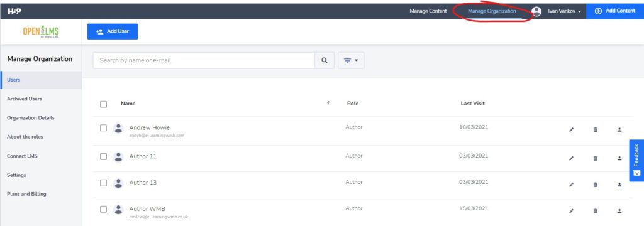Sort by Name using the arrow icon

pos(328,103)
